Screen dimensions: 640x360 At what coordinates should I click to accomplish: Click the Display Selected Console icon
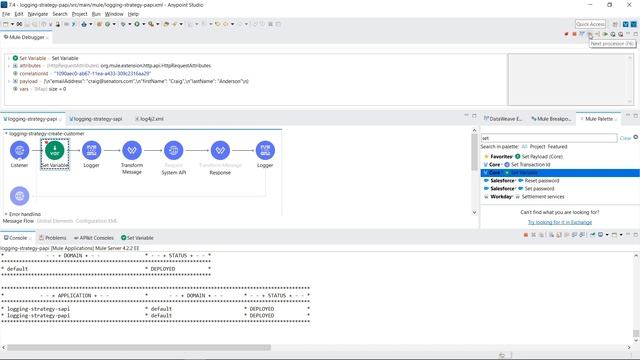point(600,235)
